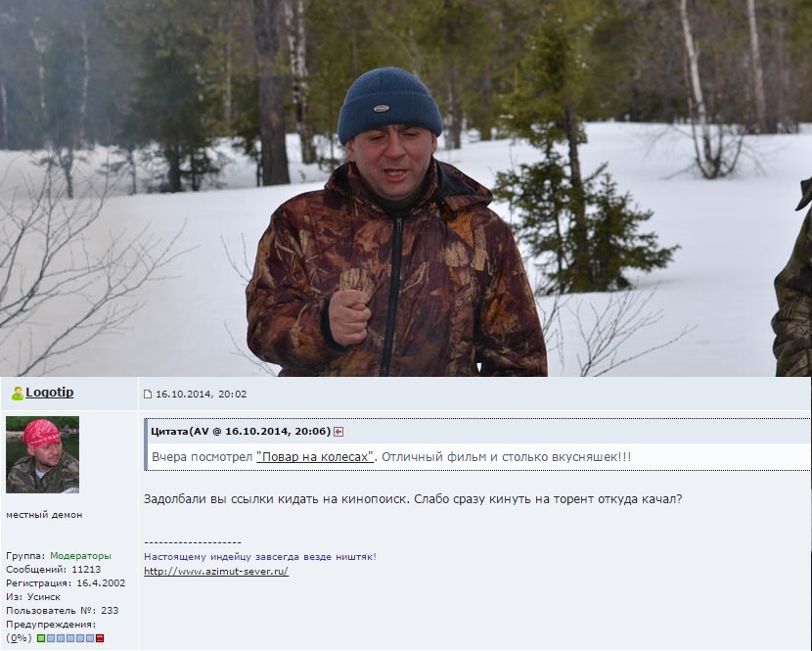Click the user icon beside Logotip
The width and height of the screenshot is (812, 651).
coord(18,394)
